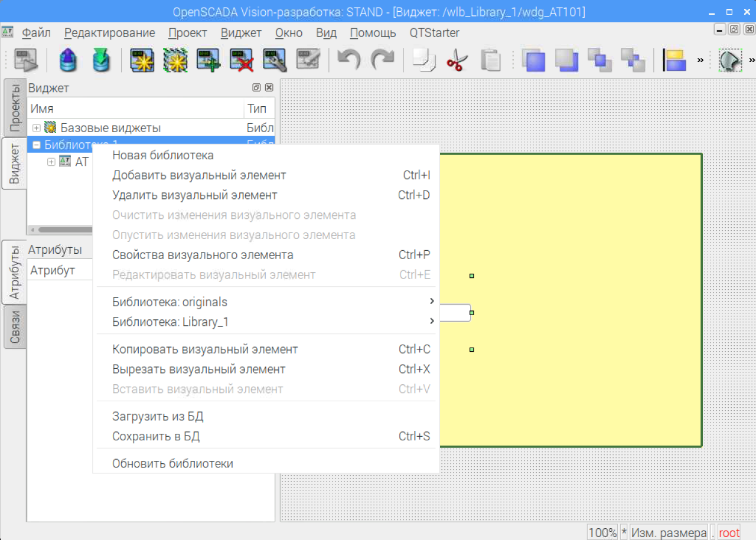756x540 pixels.
Task: Float the Виджет dock panel
Action: (256, 88)
